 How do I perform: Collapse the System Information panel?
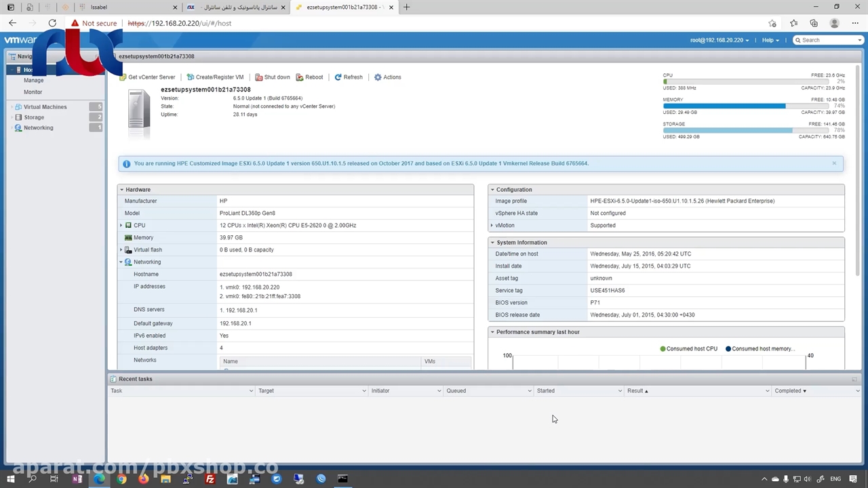(492, 243)
